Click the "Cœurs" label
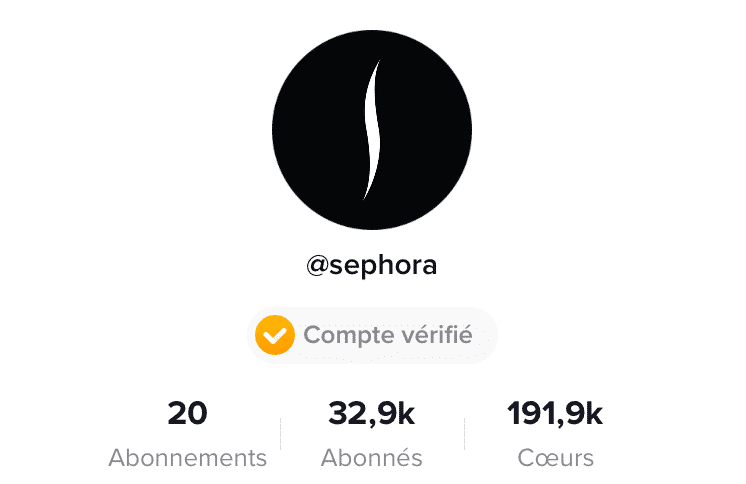The image size is (746, 484). pyautogui.click(x=555, y=458)
